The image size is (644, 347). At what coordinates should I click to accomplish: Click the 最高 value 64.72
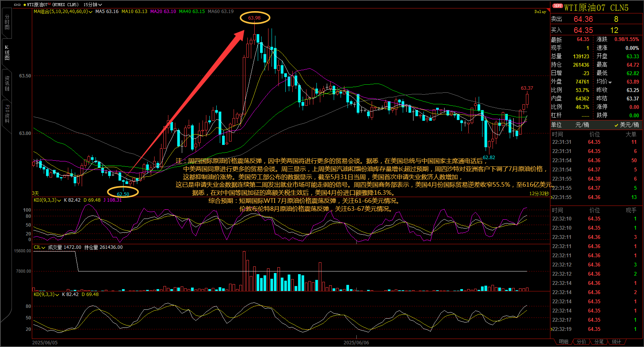point(633,65)
